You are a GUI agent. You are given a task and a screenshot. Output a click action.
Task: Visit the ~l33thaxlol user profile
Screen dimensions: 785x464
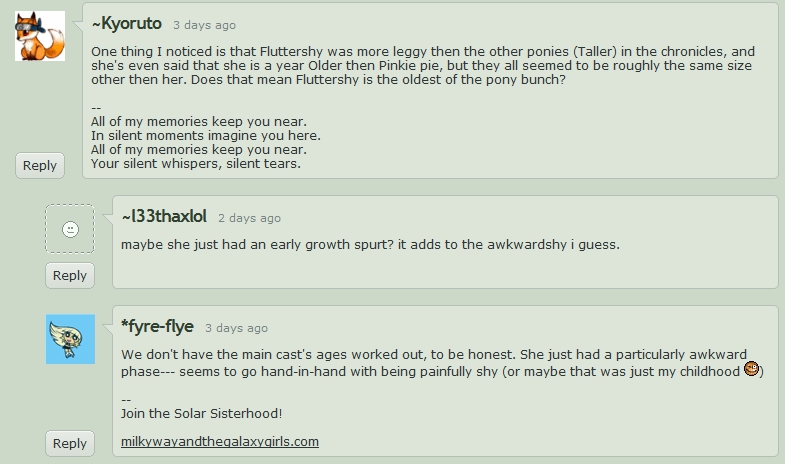163,216
